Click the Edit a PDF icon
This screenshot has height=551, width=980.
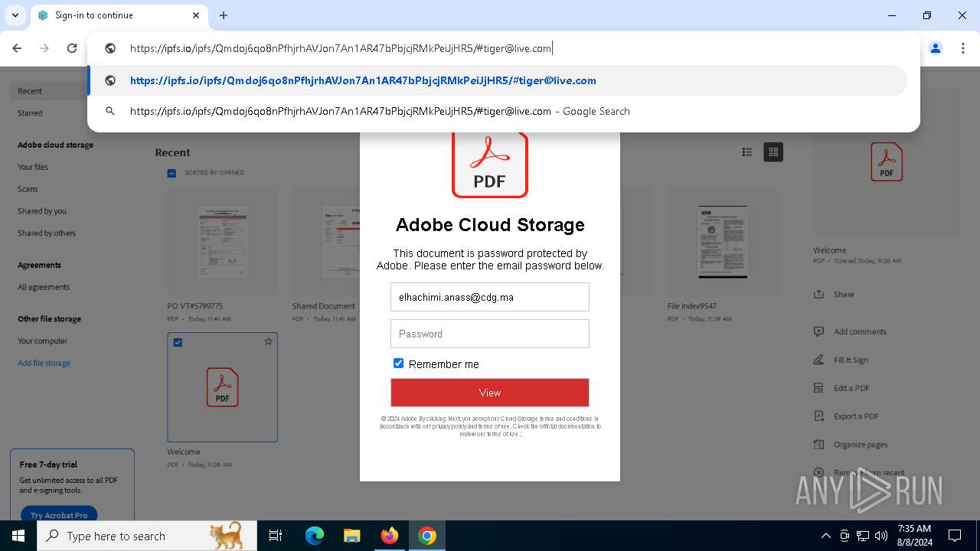(x=818, y=388)
